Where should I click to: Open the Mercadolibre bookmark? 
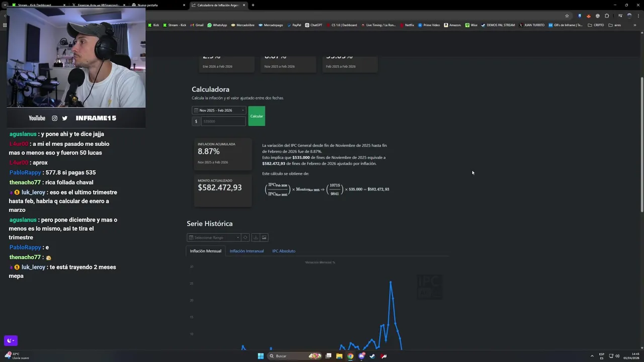[x=243, y=25]
